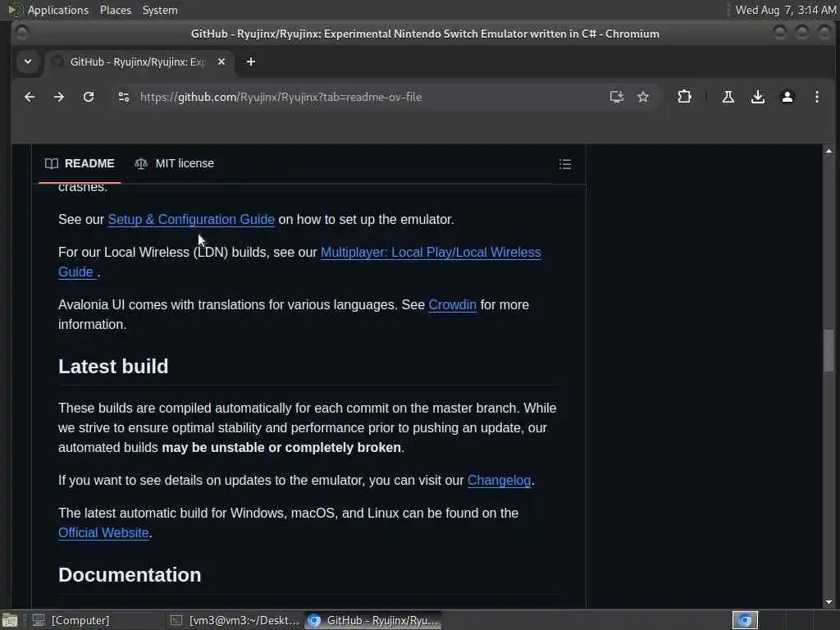Install app icon in address bar
The height and width of the screenshot is (630, 840).
tap(617, 97)
